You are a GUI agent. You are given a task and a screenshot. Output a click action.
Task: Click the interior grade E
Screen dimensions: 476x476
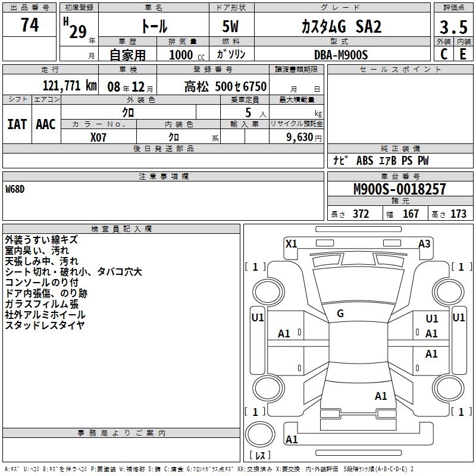pos(463,54)
